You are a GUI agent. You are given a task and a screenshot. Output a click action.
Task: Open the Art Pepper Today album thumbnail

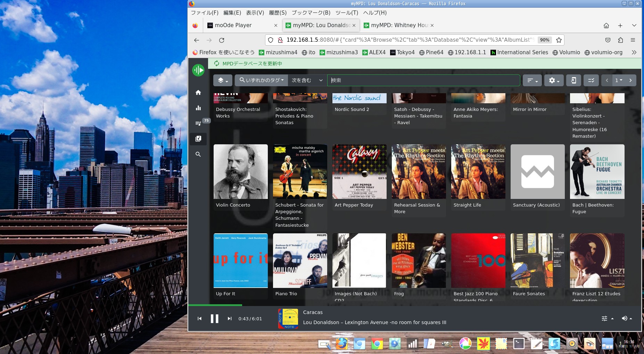359,171
